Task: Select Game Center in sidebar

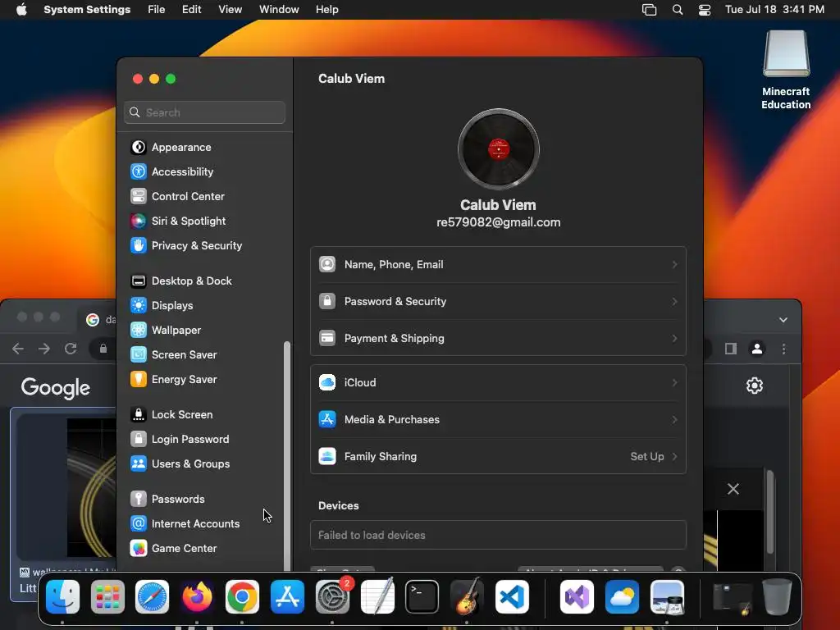Action: click(x=174, y=549)
